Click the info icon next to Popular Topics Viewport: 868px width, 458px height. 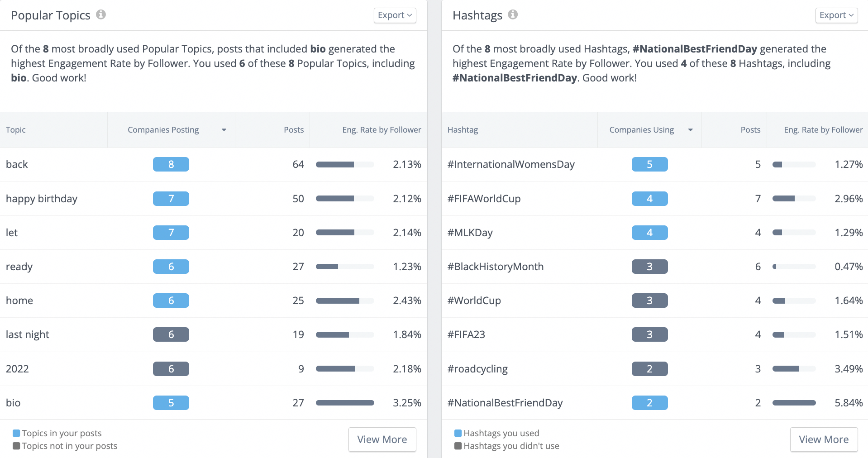pyautogui.click(x=101, y=14)
